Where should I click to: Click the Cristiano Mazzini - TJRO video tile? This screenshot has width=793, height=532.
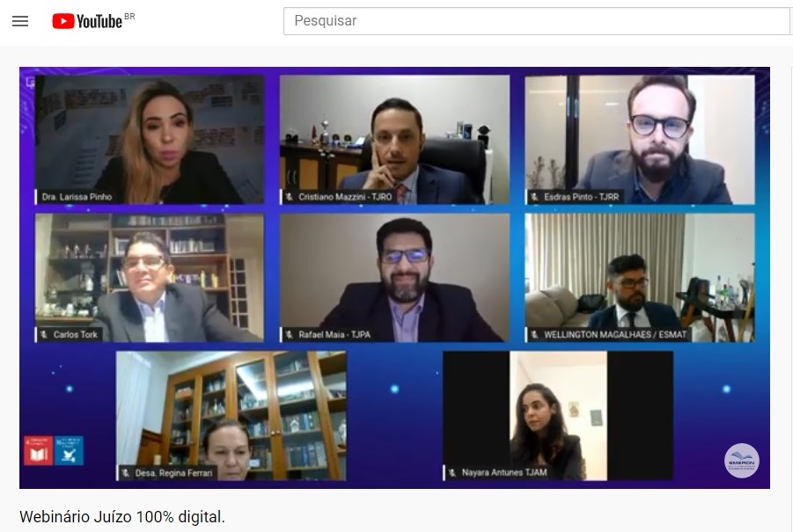(x=394, y=140)
